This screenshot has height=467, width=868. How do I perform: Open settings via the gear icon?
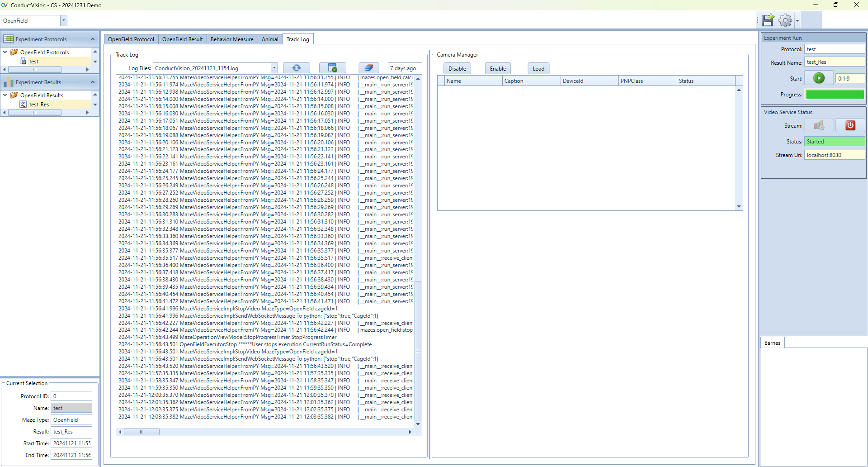[x=785, y=20]
